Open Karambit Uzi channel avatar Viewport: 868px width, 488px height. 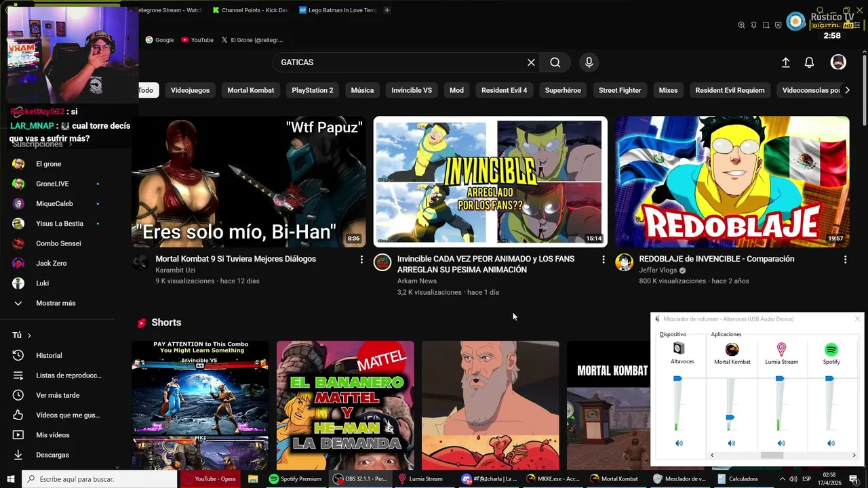(140, 262)
